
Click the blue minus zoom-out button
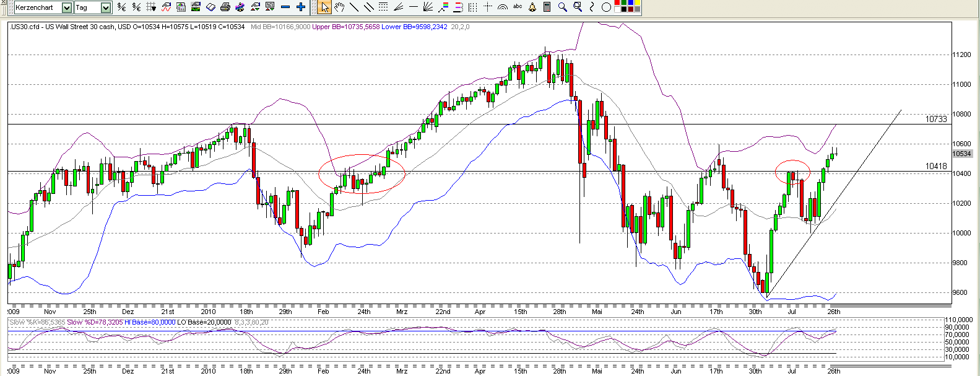pyautogui.click(x=285, y=7)
